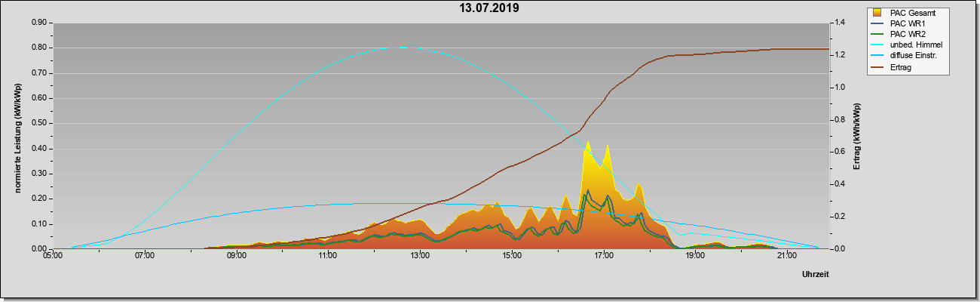
Task: Click the yellow power peak near 17:00
Action: pos(588,143)
